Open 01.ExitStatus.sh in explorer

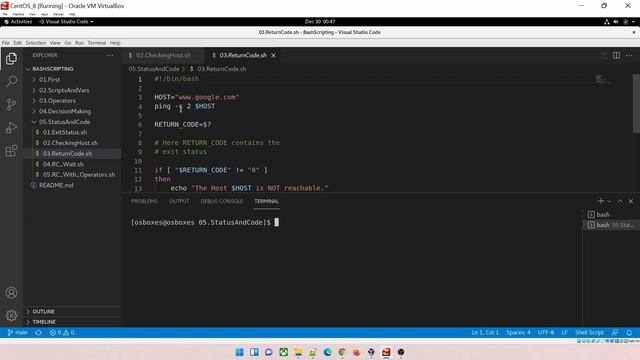[x=71, y=132]
